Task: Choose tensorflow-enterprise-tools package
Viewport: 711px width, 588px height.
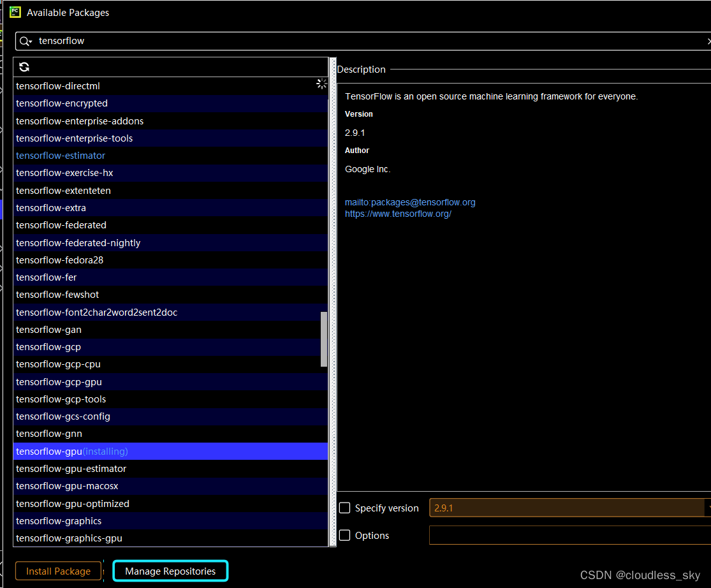Action: (x=170, y=138)
